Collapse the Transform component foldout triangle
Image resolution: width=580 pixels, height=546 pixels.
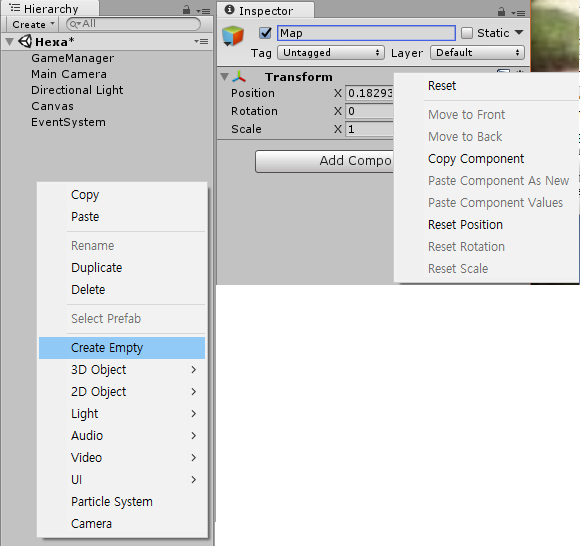[x=224, y=77]
